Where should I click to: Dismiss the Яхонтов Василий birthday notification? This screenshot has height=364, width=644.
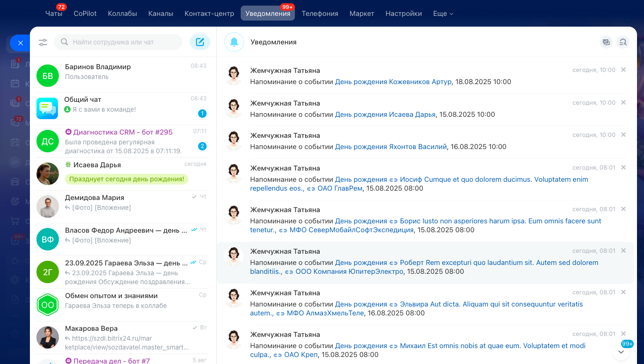pyautogui.click(x=623, y=135)
